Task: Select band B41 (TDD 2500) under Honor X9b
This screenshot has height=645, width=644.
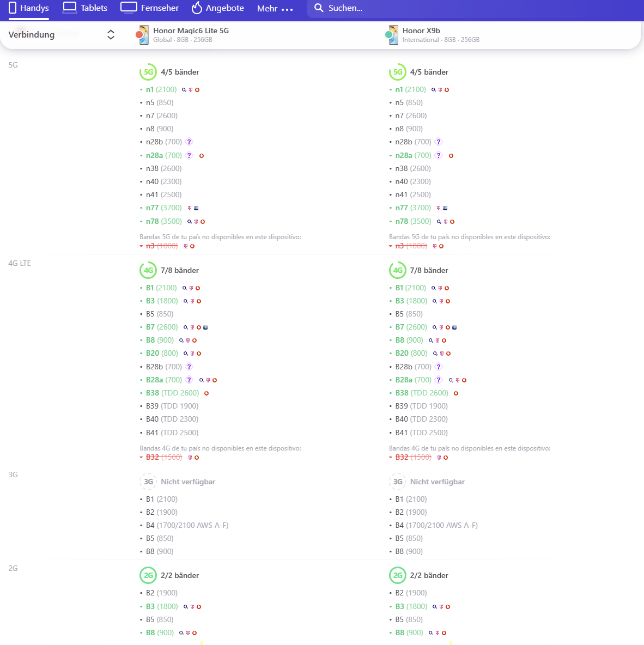Action: (421, 433)
